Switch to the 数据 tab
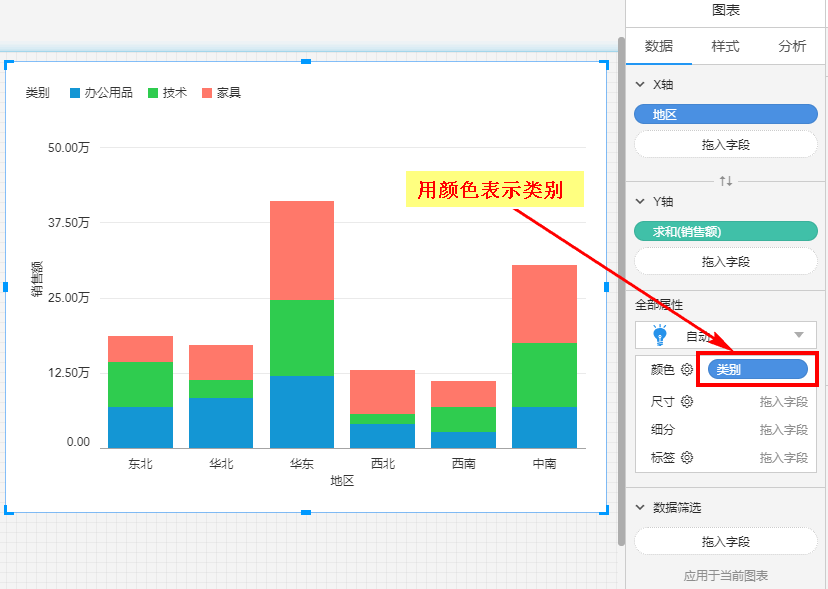This screenshot has width=828, height=589. tap(659, 46)
